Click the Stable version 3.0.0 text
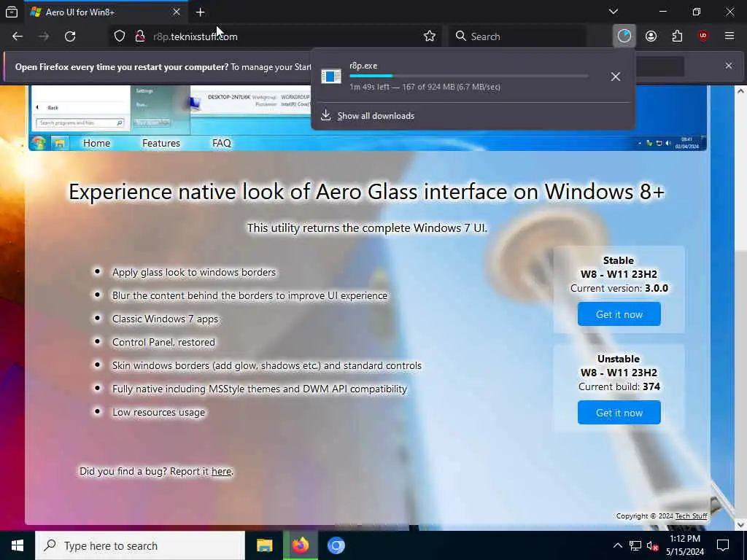Screen dimensions: 747x560 point(619,288)
